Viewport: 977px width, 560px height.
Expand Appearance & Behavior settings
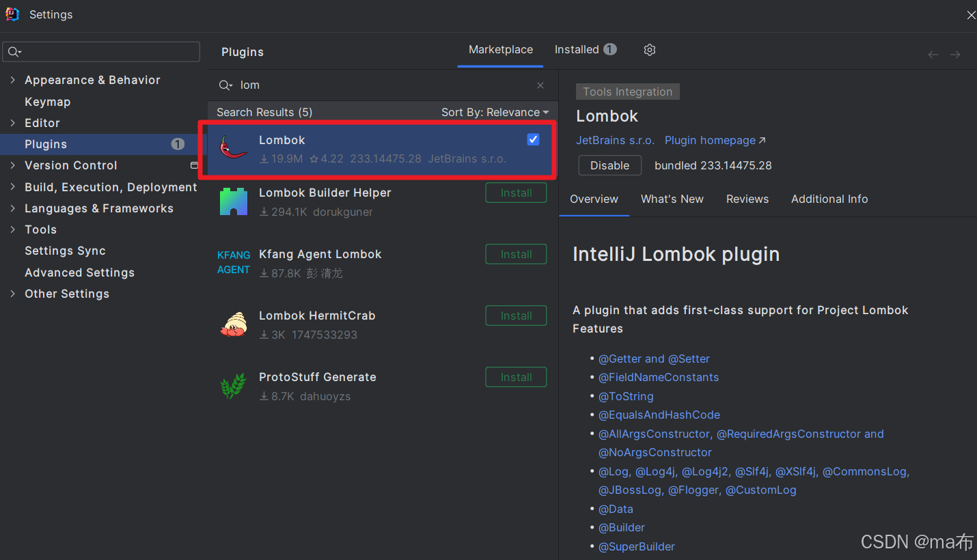(12, 80)
